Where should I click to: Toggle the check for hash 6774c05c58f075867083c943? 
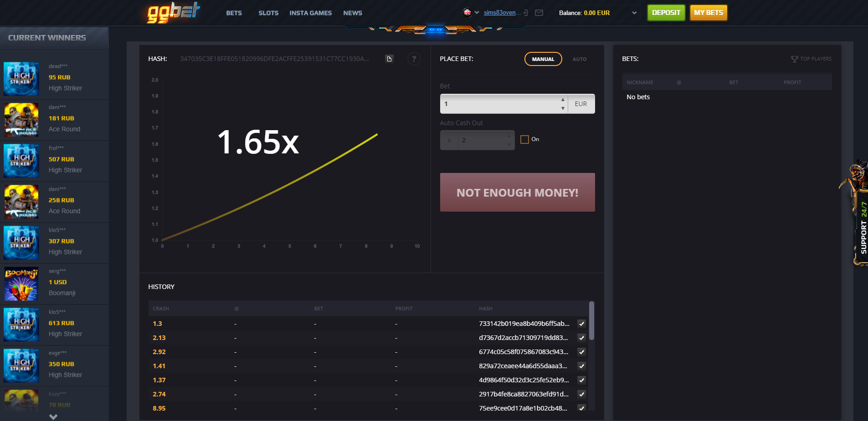pos(581,352)
